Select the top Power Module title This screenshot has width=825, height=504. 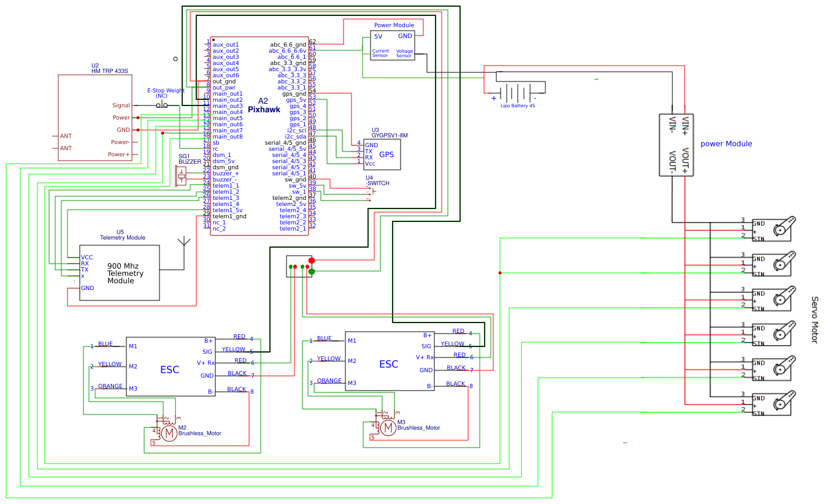point(394,25)
